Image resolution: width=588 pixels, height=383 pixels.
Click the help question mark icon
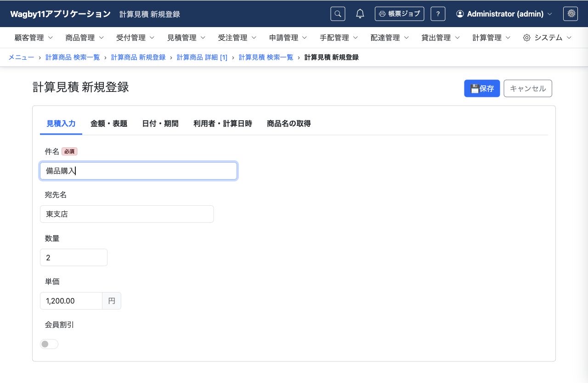438,14
